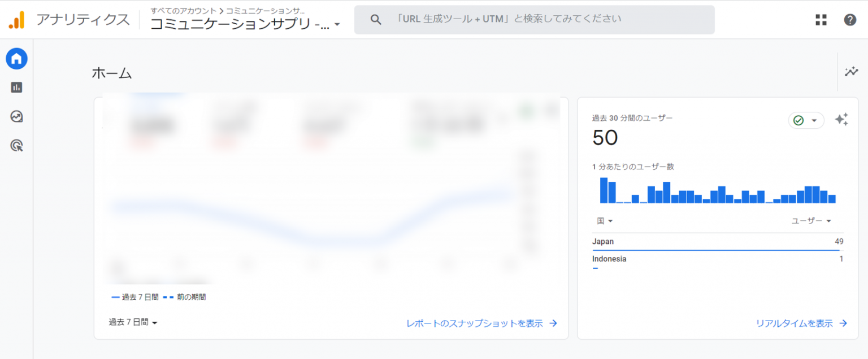Expand the green check status dropdown

[x=806, y=120]
